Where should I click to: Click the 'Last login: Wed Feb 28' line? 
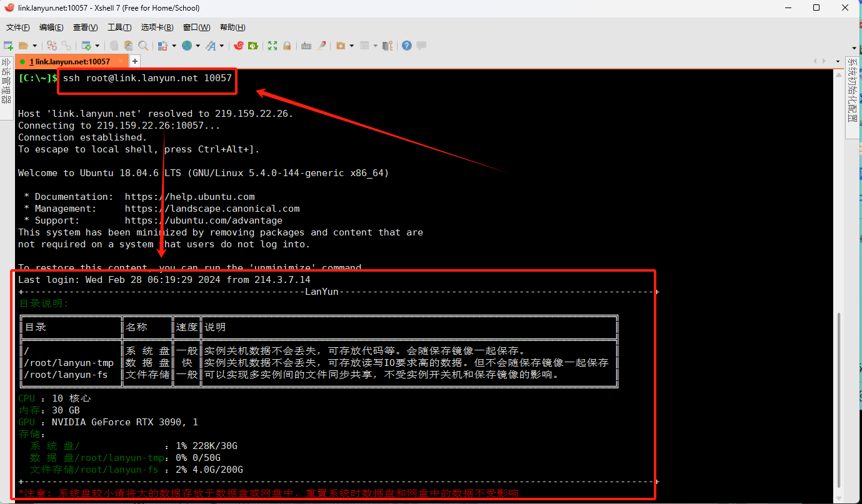point(164,280)
